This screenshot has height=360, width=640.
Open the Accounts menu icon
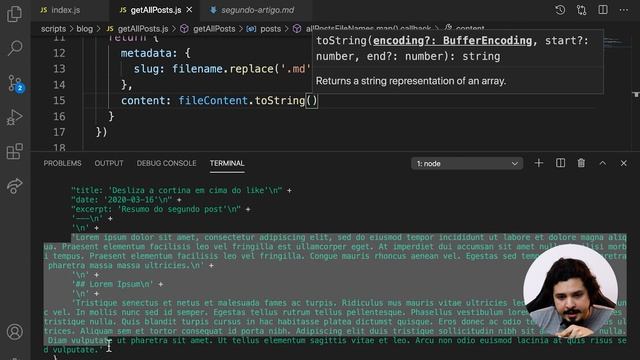point(15,332)
